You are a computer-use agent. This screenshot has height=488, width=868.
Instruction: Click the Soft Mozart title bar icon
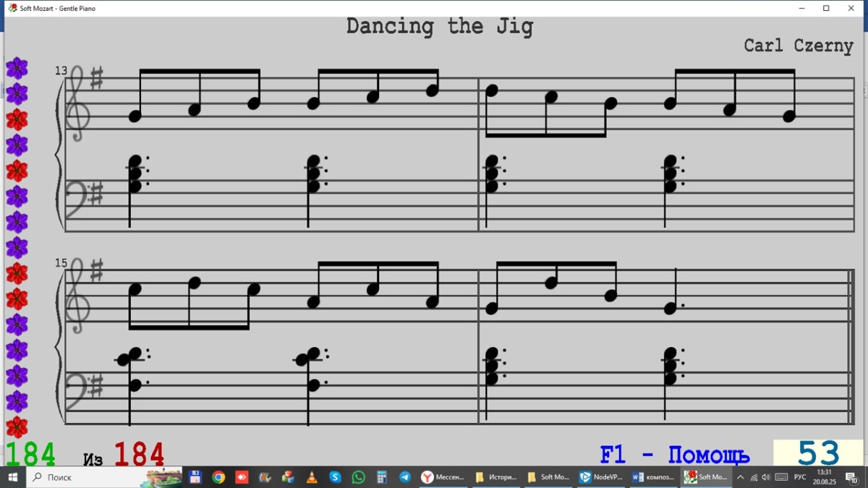coord(12,9)
